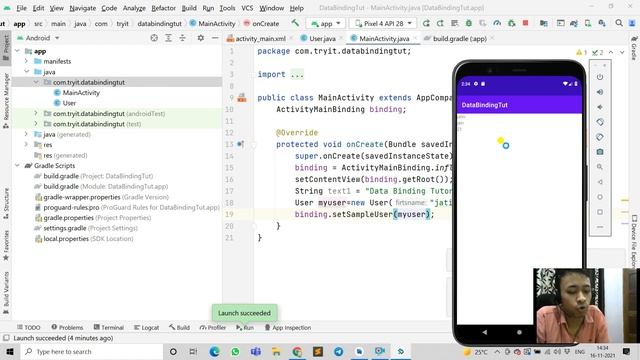The image size is (640, 360).
Task: Click the emulator toolbar Back triangle
Action: [x=600, y=182]
